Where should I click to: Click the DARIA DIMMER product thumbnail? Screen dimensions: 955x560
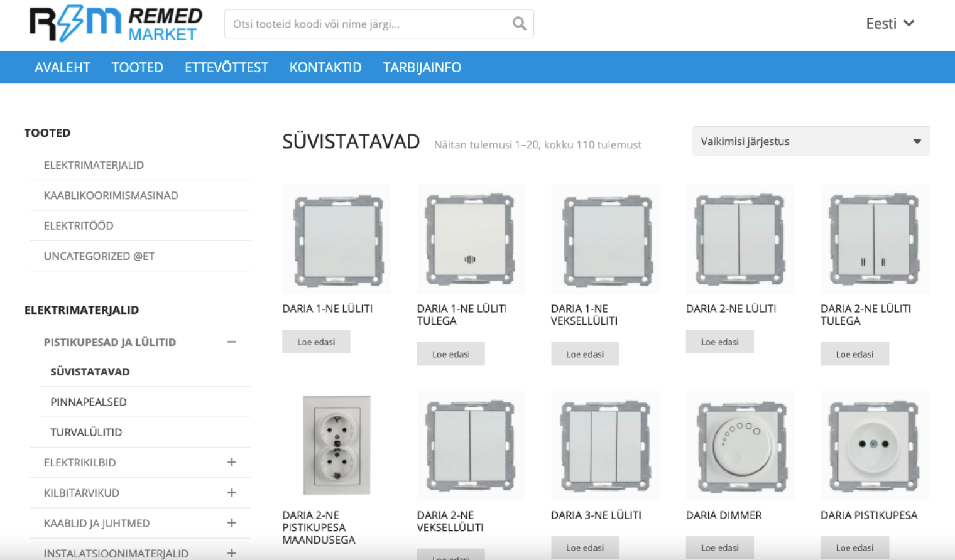740,445
